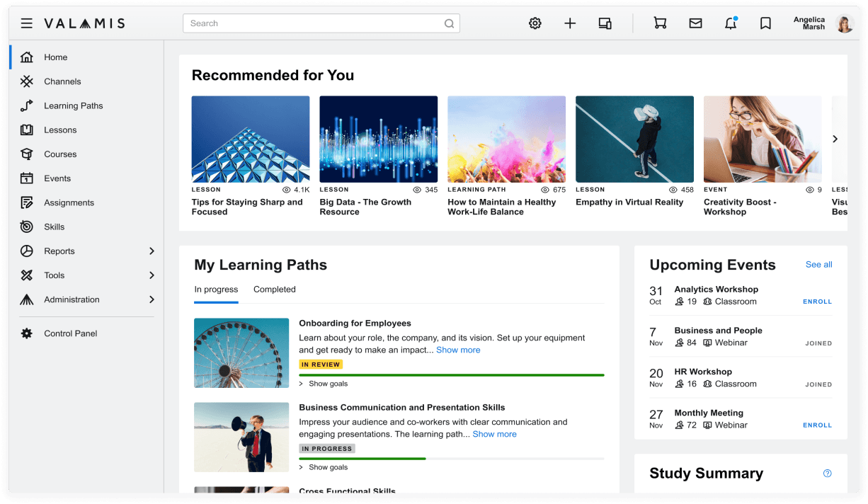The width and height of the screenshot is (868, 504).
Task: Click Show more on Onboarding description
Action: click(458, 350)
